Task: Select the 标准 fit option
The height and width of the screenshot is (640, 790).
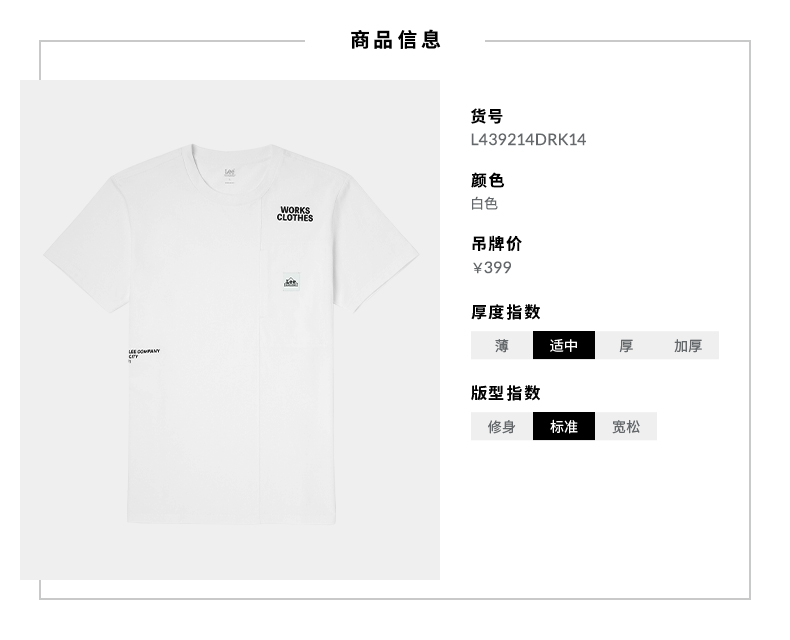Action: coord(564,426)
